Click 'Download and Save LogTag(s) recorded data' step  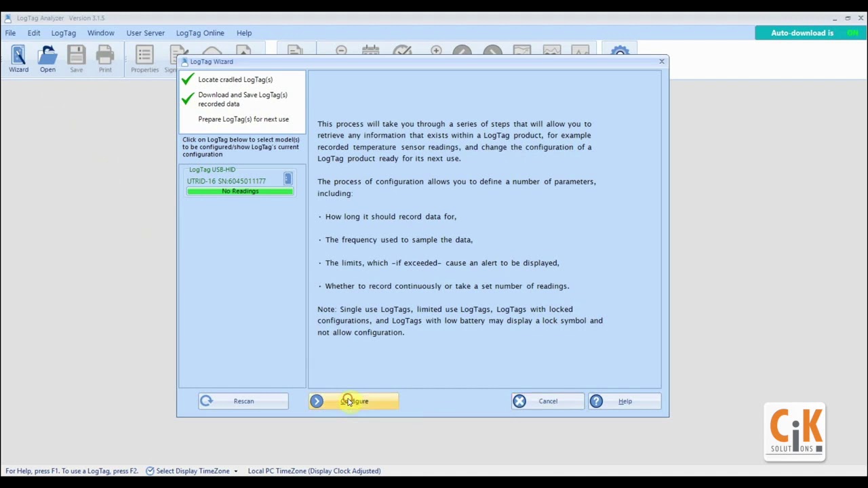[x=243, y=99]
